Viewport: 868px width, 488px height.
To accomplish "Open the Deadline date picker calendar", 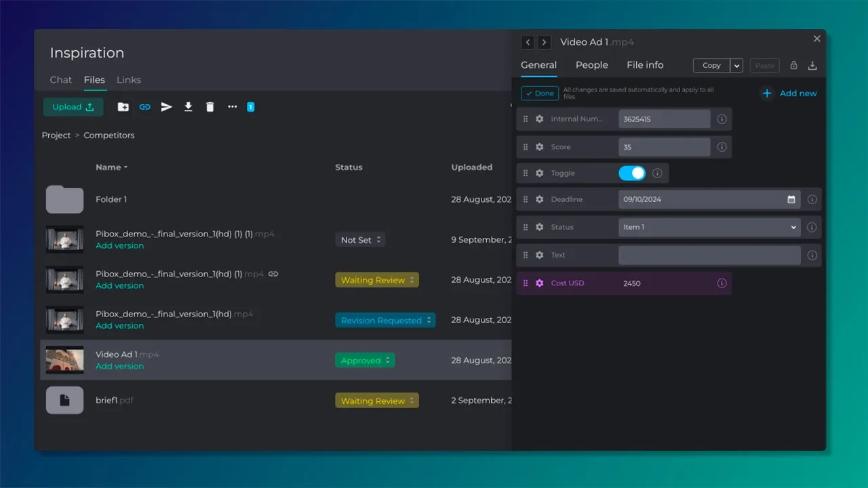I will [791, 199].
